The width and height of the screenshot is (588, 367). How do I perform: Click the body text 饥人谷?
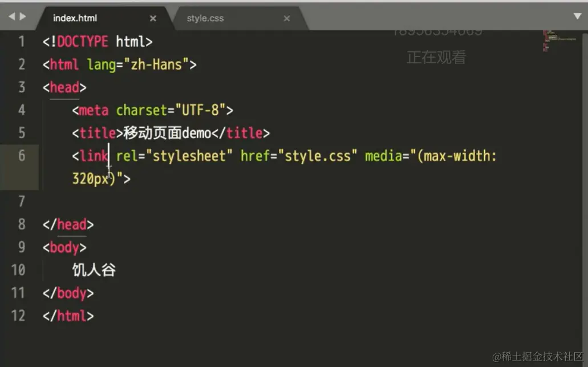(94, 270)
